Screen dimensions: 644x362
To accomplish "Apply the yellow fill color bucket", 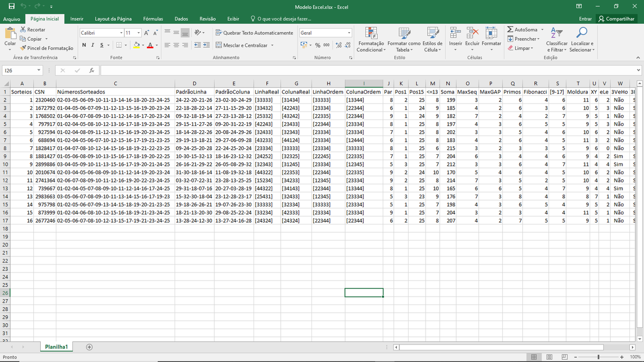I will 136,45.
